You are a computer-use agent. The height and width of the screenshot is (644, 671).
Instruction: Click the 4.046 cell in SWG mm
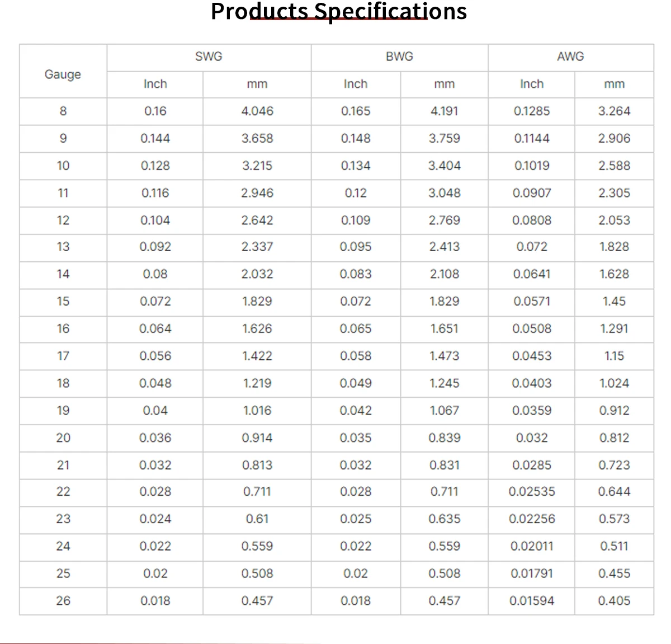pos(257,111)
